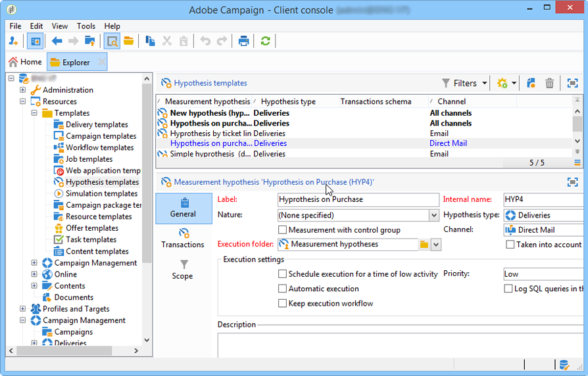Select Delivery templates in the tree
The image size is (588, 376).
pos(97,125)
